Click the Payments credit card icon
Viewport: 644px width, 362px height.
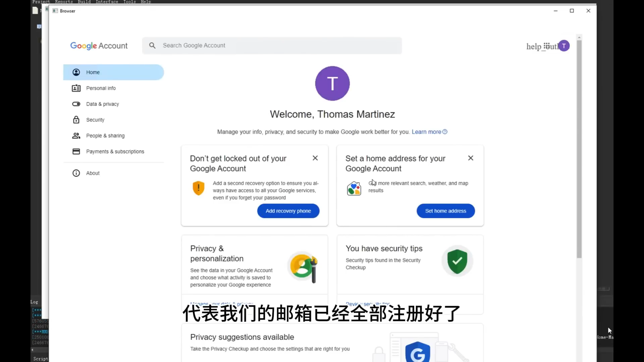tap(76, 152)
